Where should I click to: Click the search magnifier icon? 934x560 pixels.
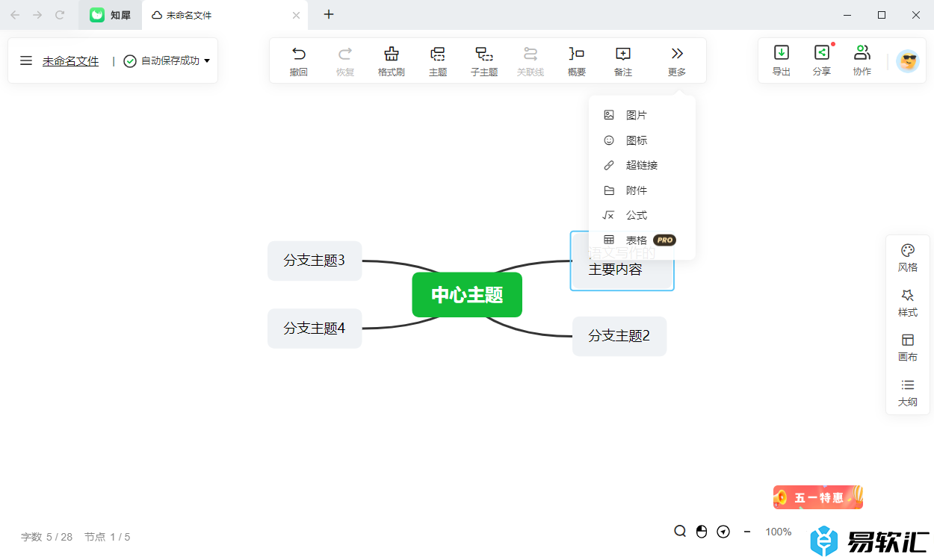click(680, 532)
